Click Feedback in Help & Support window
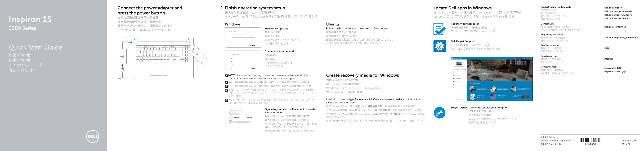The height and width of the screenshot is (151, 644). pos(459,100)
